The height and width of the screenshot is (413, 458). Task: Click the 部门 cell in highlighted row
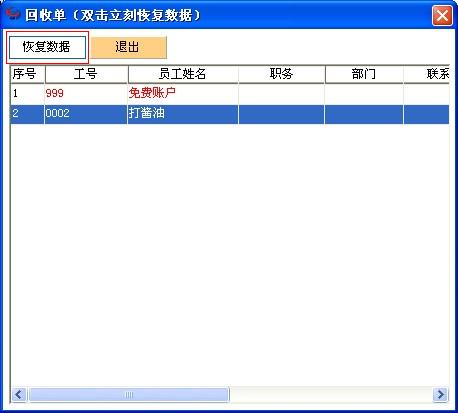click(x=364, y=114)
